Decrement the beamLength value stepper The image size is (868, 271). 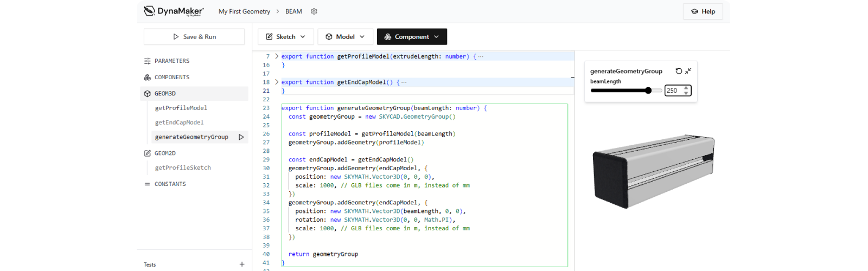pos(686,93)
